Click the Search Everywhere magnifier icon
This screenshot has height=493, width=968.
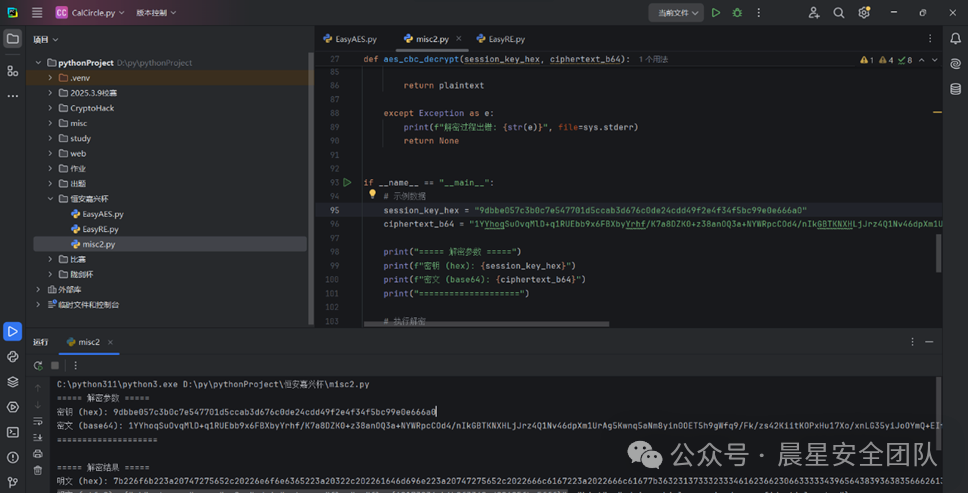click(839, 13)
